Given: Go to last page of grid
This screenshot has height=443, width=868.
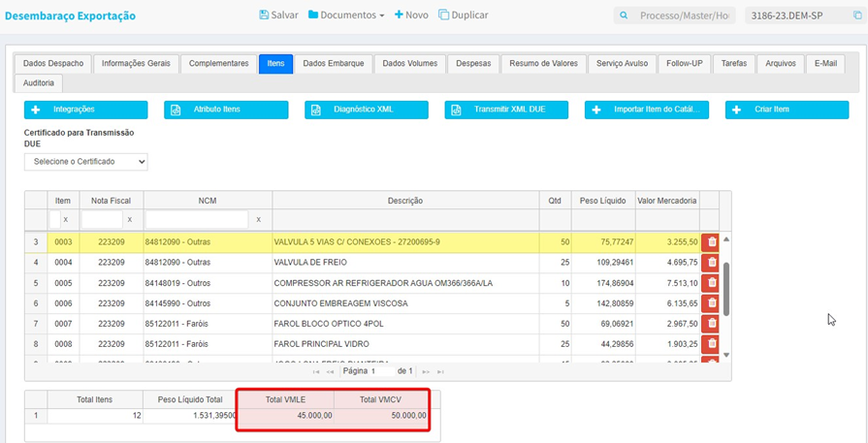Looking at the screenshot, I should click(440, 371).
